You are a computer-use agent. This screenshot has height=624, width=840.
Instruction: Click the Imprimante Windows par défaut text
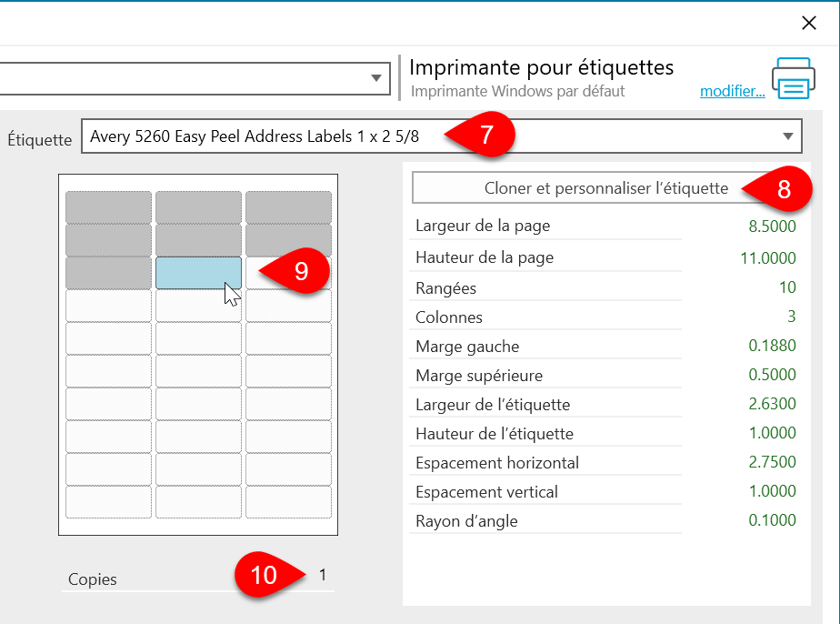[517, 91]
